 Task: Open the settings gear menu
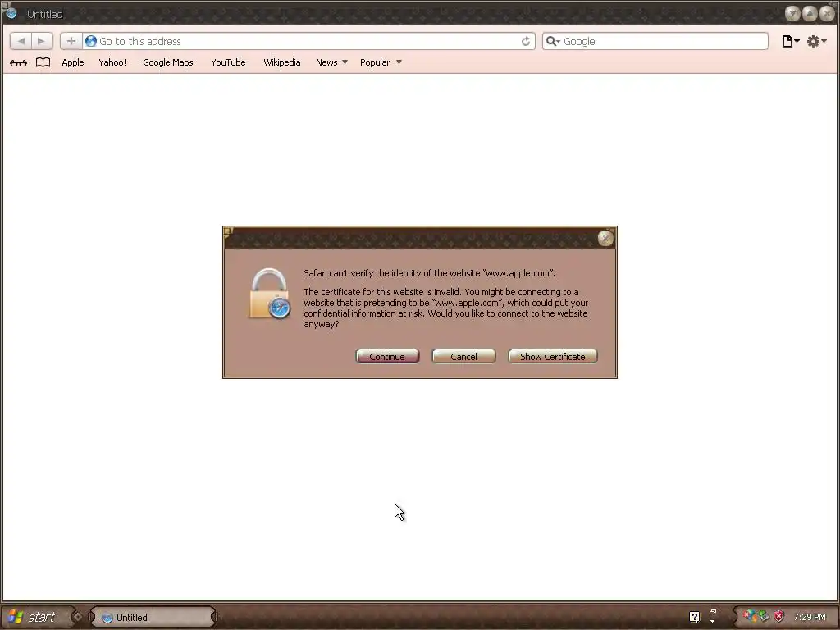pyautogui.click(x=816, y=41)
